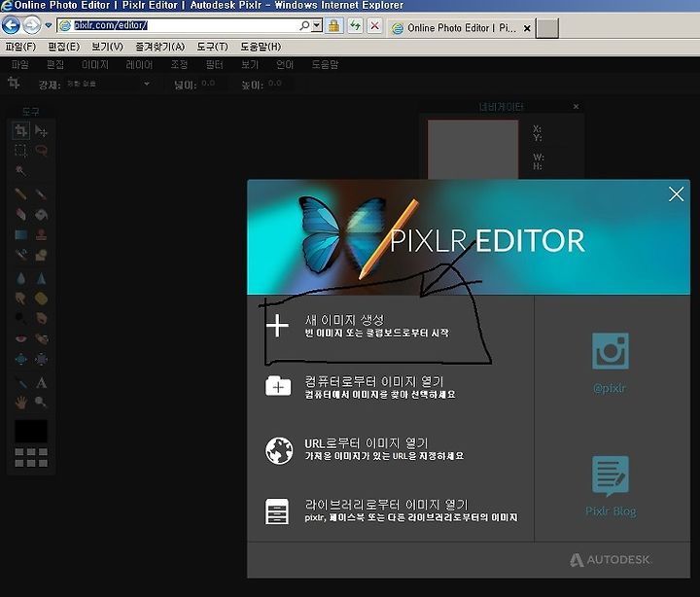Viewport: 700px width, 597px height.
Task: Select the Color Picker eyedropper tool
Action: (20, 383)
